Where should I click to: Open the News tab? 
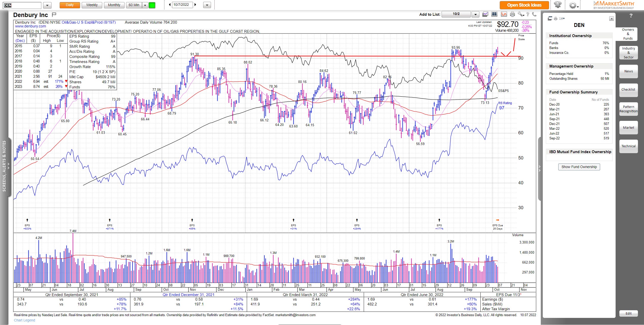coord(629,71)
